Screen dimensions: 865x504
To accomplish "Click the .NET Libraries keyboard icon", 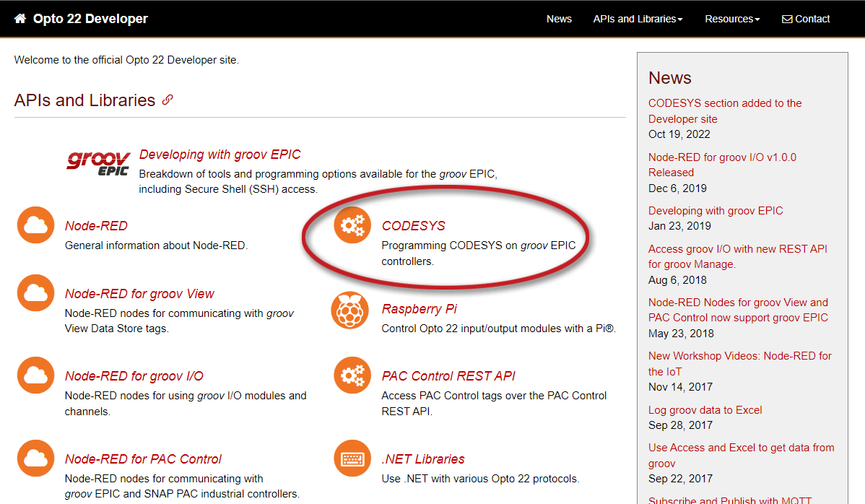I will (352, 459).
